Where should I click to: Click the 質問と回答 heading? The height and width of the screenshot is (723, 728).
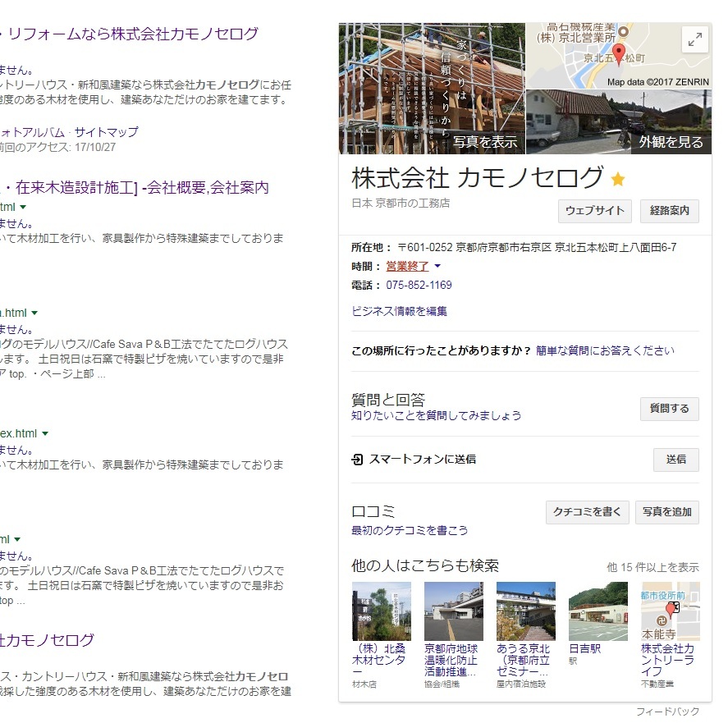(x=388, y=400)
